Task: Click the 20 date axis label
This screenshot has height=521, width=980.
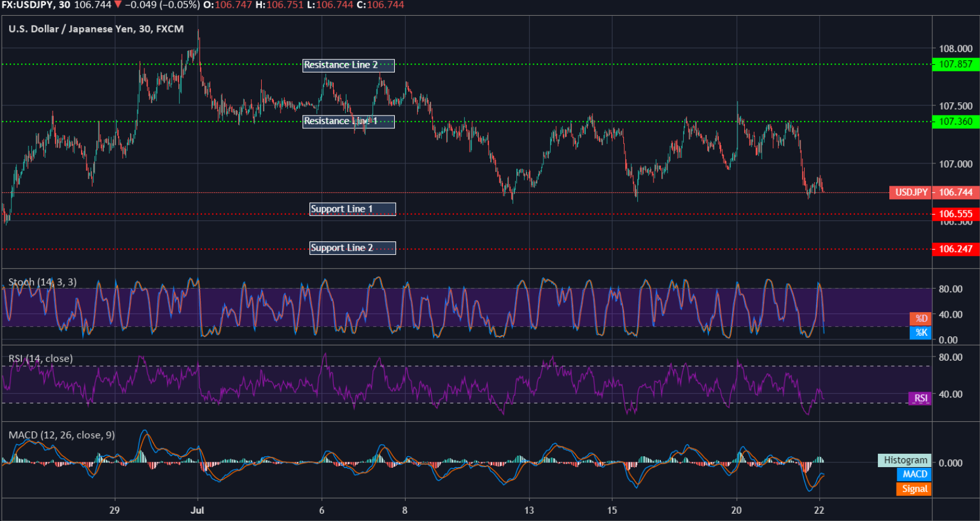Action: click(736, 510)
